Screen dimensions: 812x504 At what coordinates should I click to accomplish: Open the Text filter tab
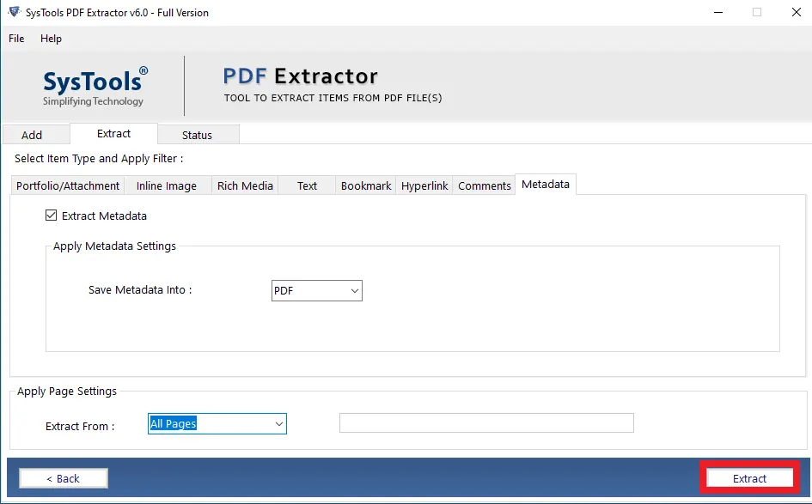click(307, 185)
